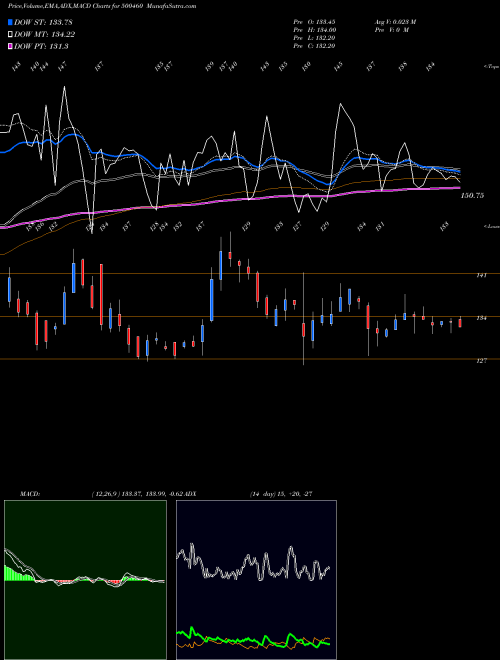Image resolution: width=500 pixels, height=660 pixels.
Task: Click the 'MACD:' panel label
Action: 30,494
